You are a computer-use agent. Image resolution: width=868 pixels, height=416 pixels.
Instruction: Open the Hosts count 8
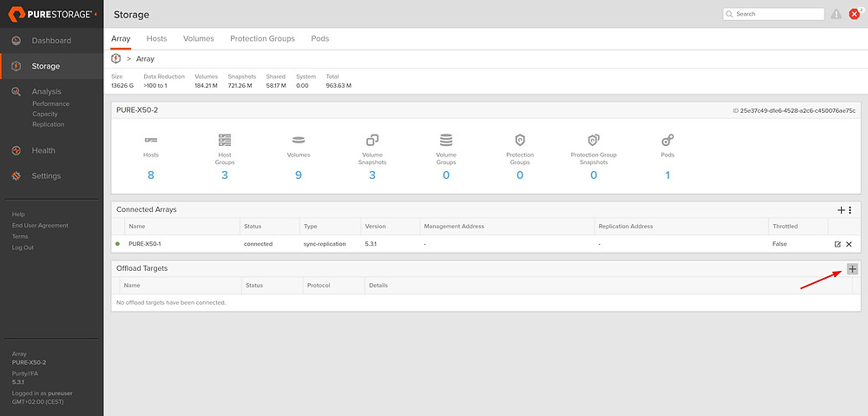click(x=150, y=175)
